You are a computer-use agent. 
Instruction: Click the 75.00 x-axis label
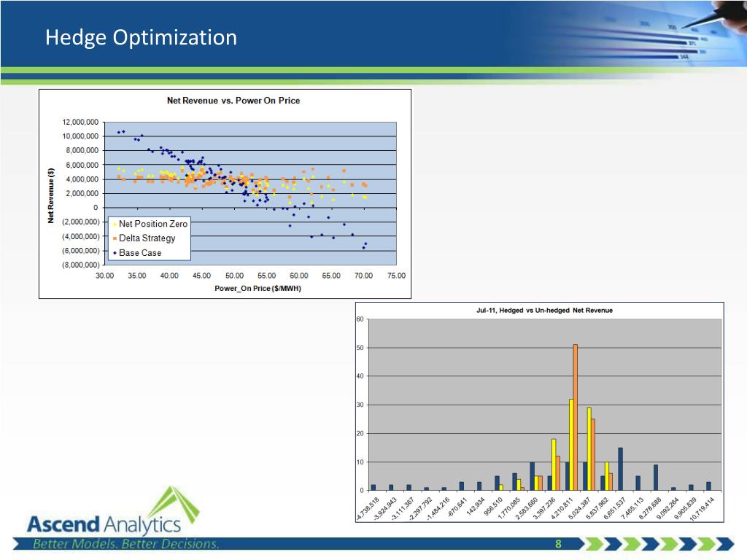tap(396, 276)
